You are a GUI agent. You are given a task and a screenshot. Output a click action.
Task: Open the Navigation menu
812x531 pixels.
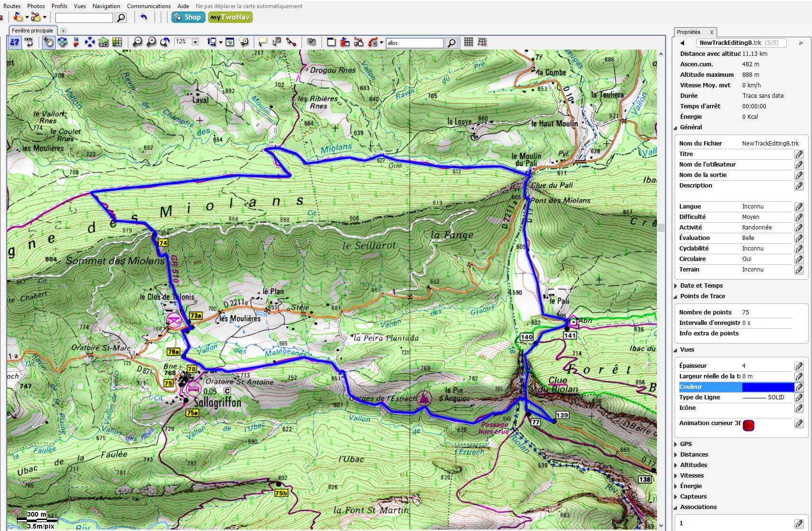pyautogui.click(x=106, y=6)
